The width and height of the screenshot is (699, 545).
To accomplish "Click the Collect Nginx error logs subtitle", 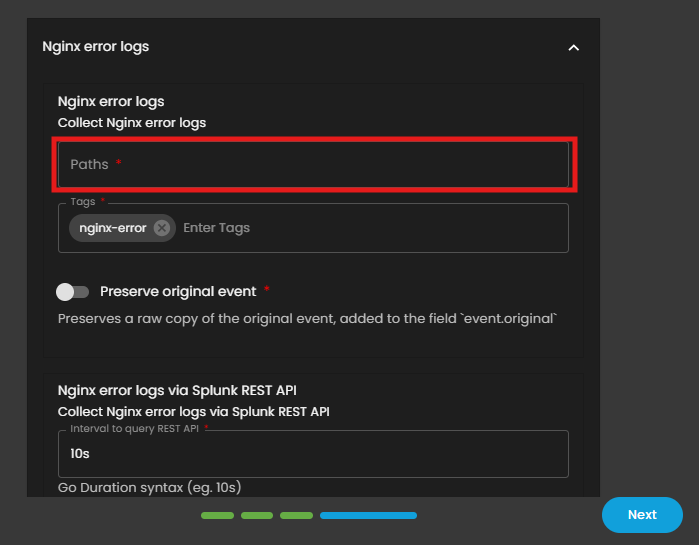I will click(x=132, y=122).
